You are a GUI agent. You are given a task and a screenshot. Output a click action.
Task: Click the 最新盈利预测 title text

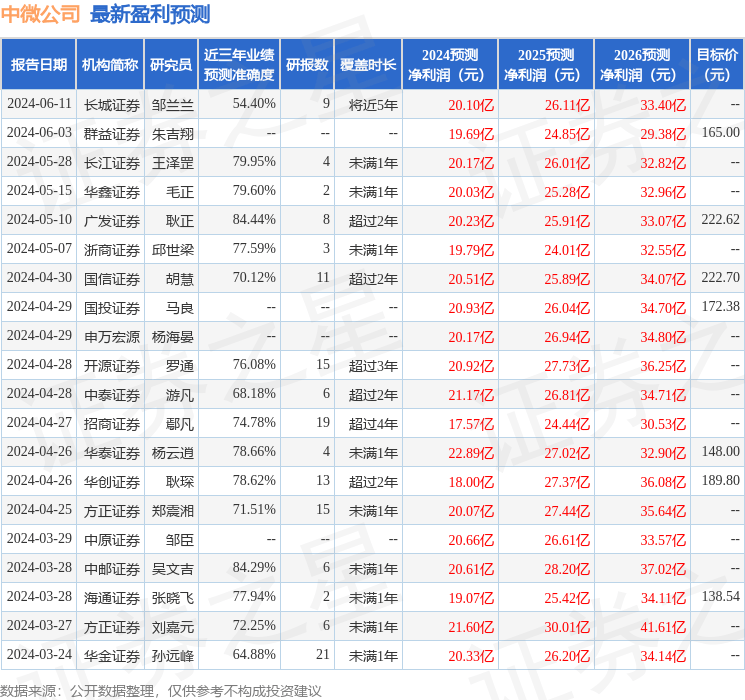[150, 14]
